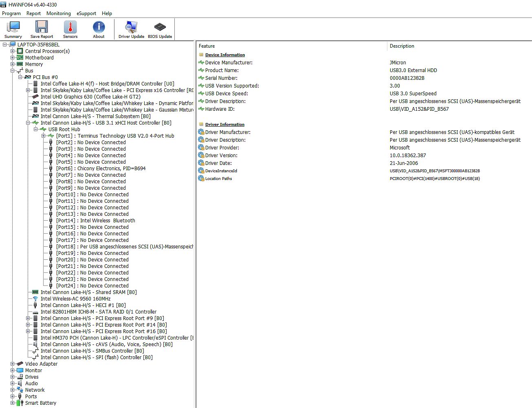
Task: Select Intel Cannon Lake-H/S HECI #1
Action: click(x=83, y=305)
